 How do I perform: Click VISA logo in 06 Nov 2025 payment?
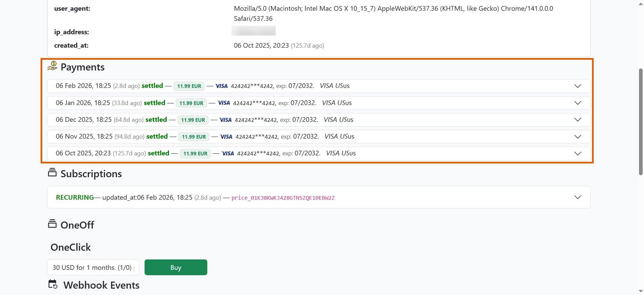click(226, 137)
